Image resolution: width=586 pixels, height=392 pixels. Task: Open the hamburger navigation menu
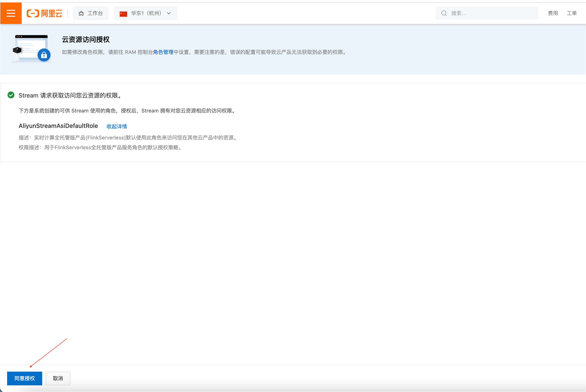coord(11,13)
